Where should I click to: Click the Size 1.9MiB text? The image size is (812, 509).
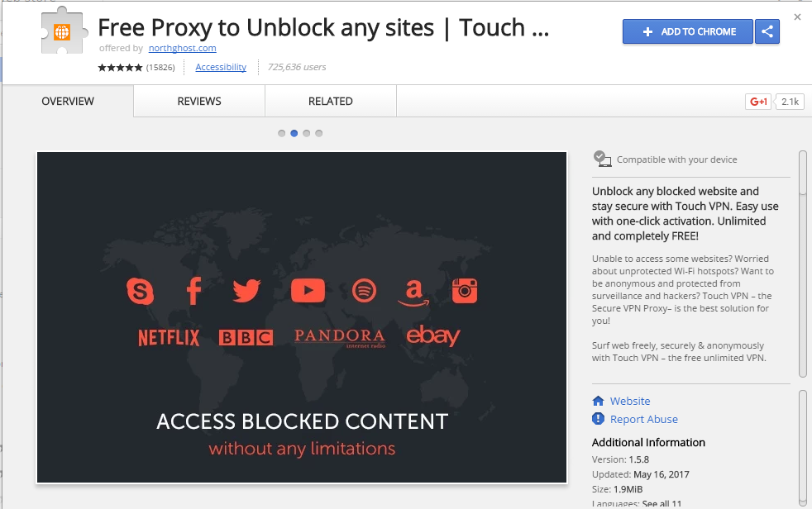(x=618, y=489)
